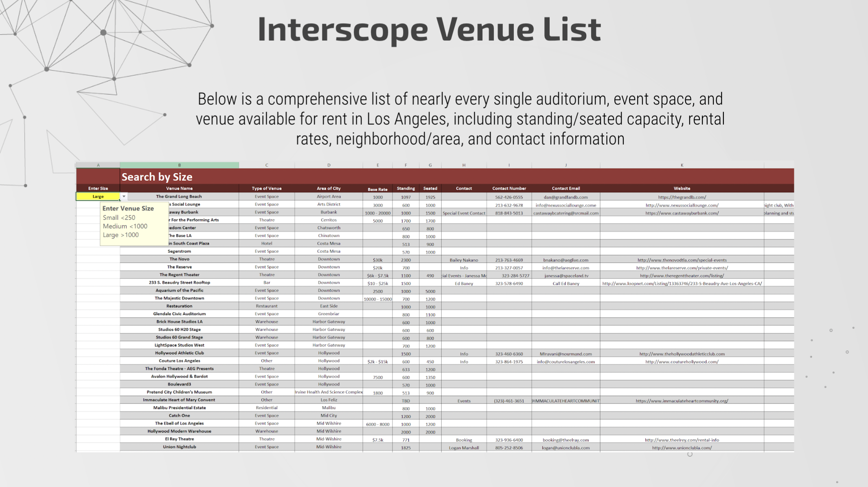
Task: Select 'The Majestic Downtown' venue cell
Action: [x=180, y=298]
